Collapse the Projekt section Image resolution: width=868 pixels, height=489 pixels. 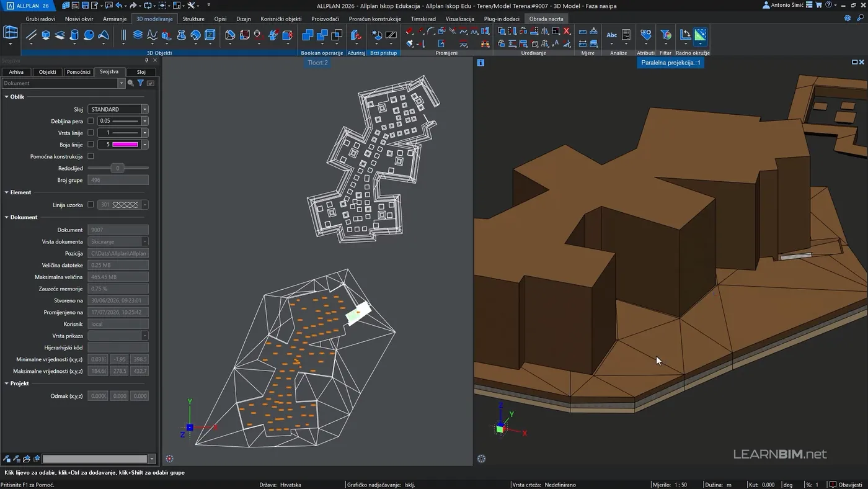[x=6, y=384]
